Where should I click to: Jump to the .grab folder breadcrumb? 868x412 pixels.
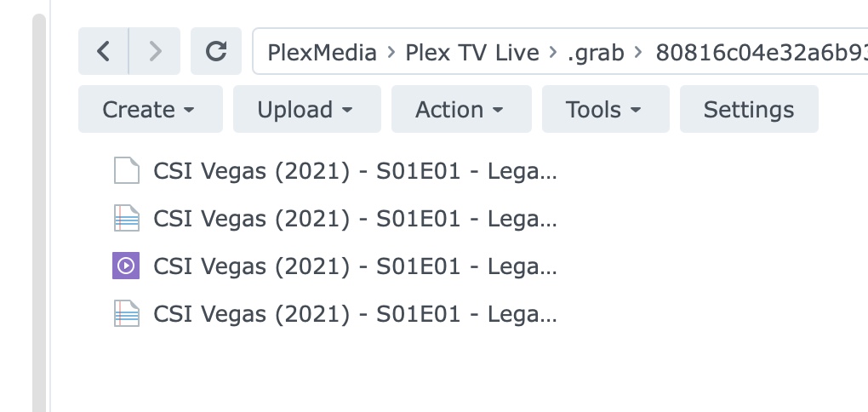click(596, 53)
